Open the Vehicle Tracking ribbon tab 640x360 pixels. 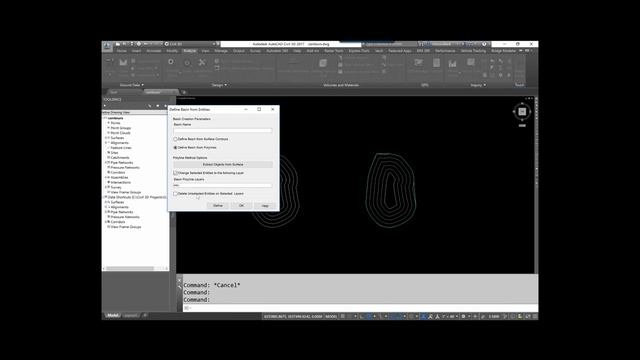coord(473,51)
